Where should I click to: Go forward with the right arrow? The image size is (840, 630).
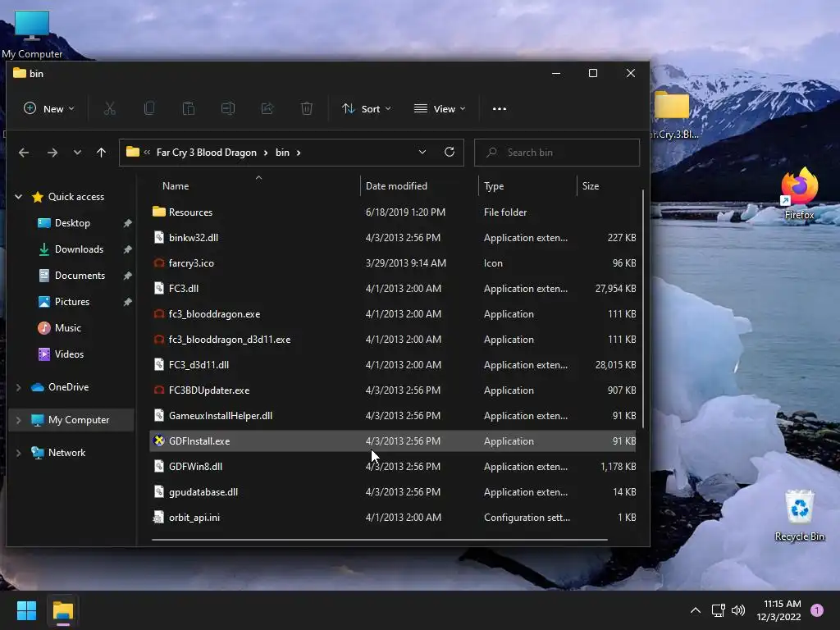pyautogui.click(x=52, y=153)
